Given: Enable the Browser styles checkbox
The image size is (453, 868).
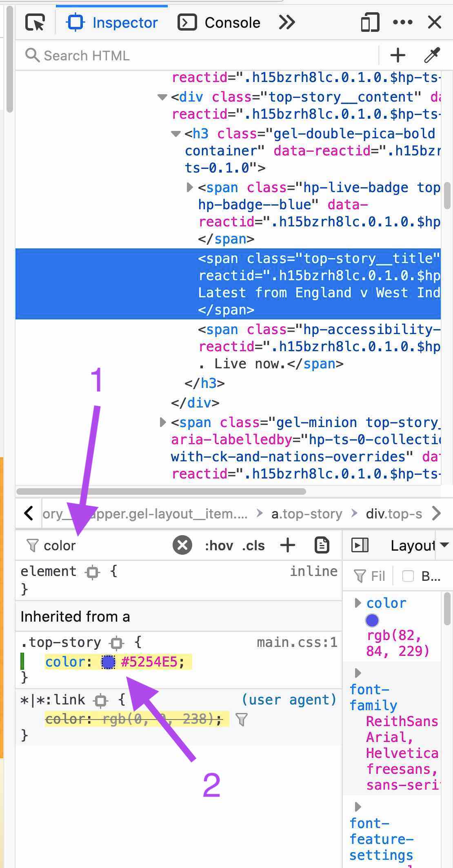Looking at the screenshot, I should point(408,576).
